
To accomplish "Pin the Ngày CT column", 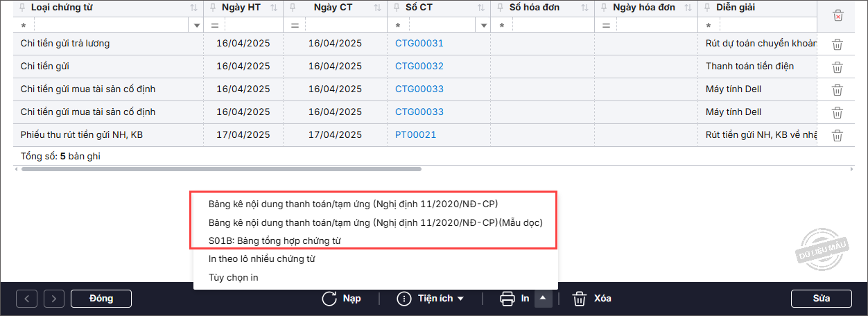I will 293,8.
